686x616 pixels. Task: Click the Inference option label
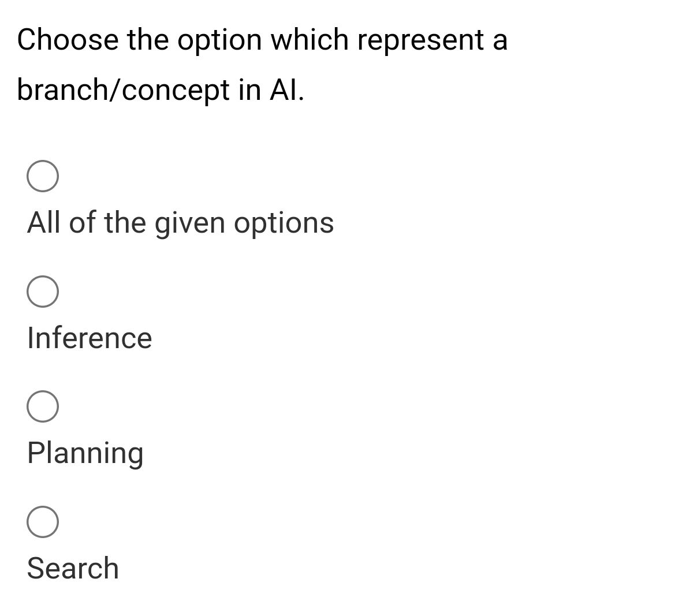click(89, 338)
